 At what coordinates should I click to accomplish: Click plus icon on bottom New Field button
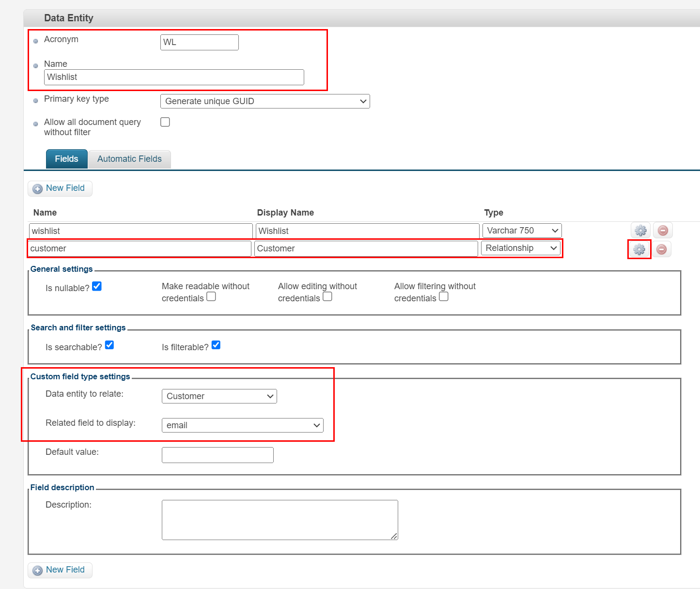pyautogui.click(x=38, y=570)
